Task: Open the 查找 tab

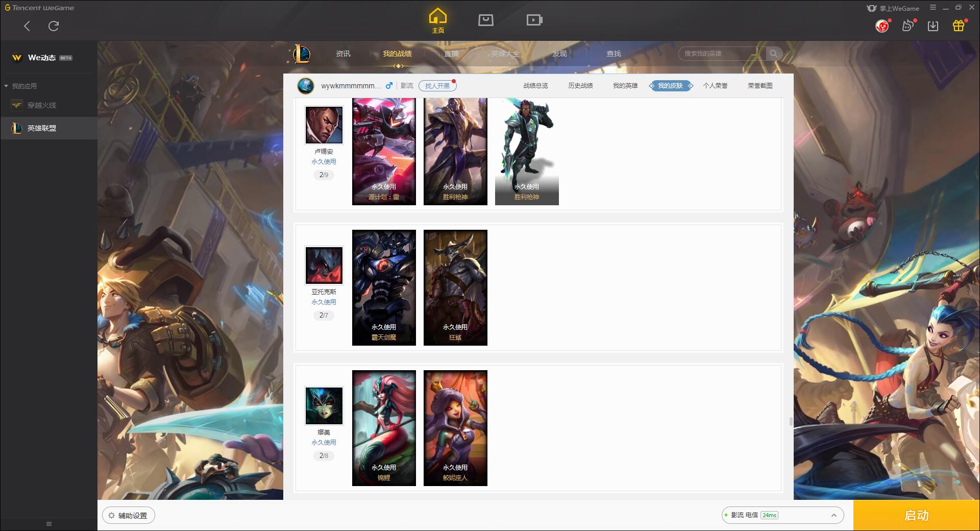Action: pos(614,54)
